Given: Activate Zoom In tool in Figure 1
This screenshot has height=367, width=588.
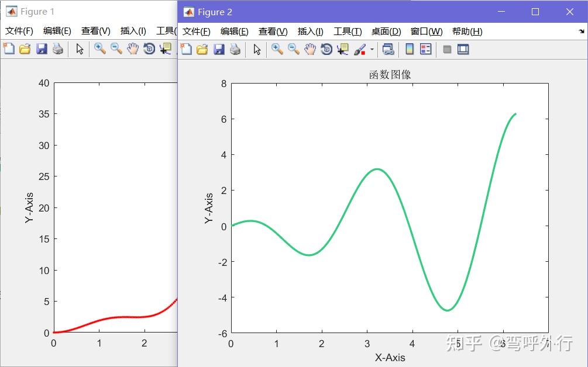Looking at the screenshot, I should [x=99, y=49].
